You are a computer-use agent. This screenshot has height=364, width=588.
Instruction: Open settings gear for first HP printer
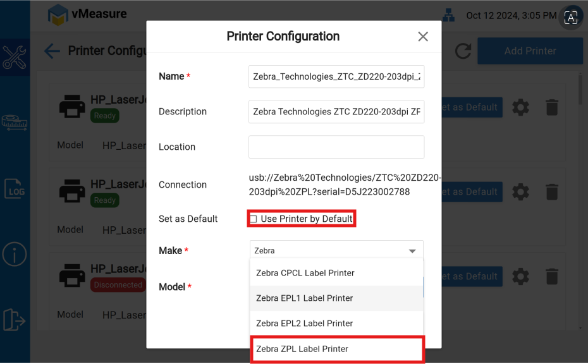(520, 107)
